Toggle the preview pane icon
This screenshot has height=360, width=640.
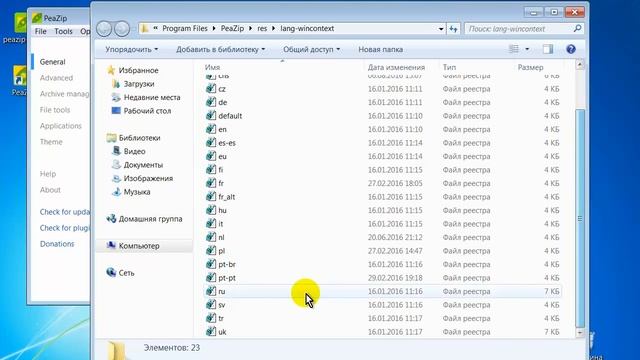[548, 49]
